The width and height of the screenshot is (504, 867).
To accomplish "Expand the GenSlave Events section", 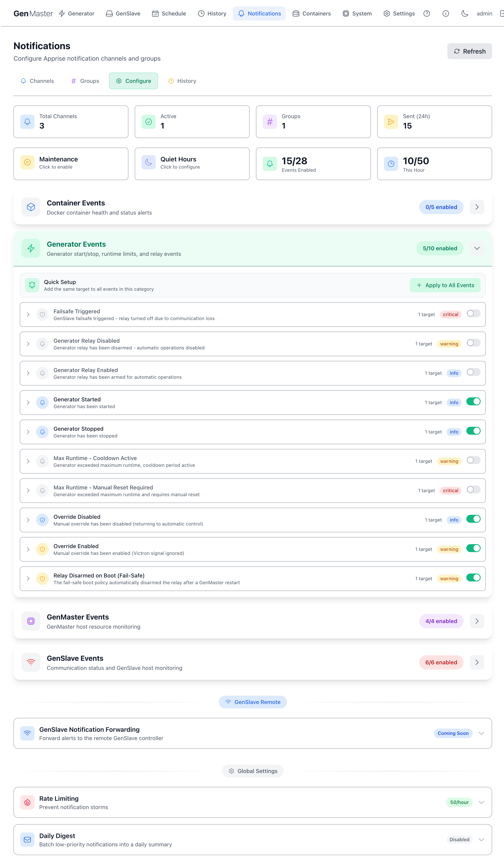I will [x=477, y=663].
